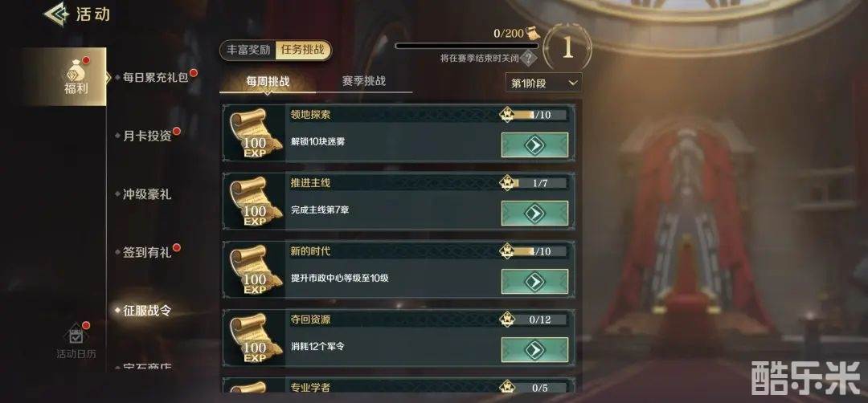The width and height of the screenshot is (868, 403).
Task: Open the 第1阶段 stage dropdown
Action: coord(543,83)
